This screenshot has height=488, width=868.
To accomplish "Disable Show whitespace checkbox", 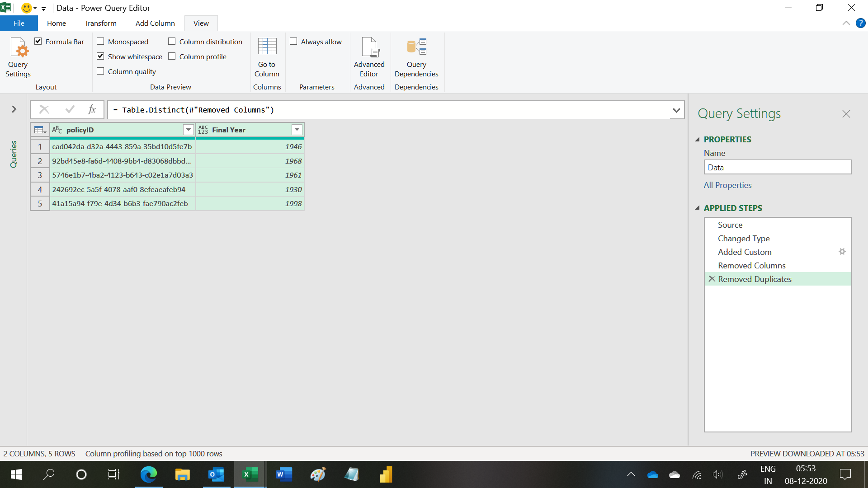I will point(100,56).
